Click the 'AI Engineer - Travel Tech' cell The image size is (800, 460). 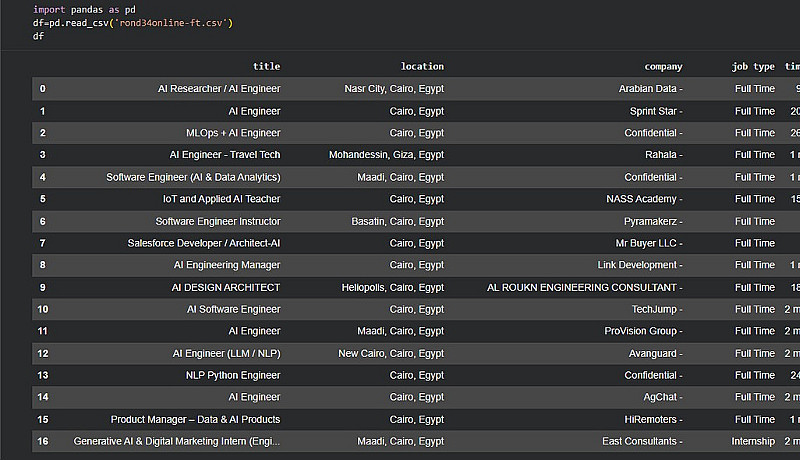[225, 155]
